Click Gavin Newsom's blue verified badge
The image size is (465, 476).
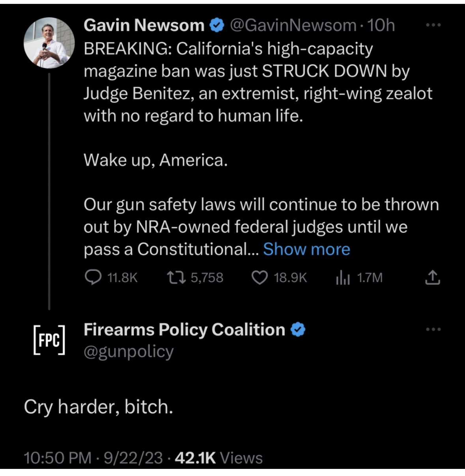[x=217, y=26]
